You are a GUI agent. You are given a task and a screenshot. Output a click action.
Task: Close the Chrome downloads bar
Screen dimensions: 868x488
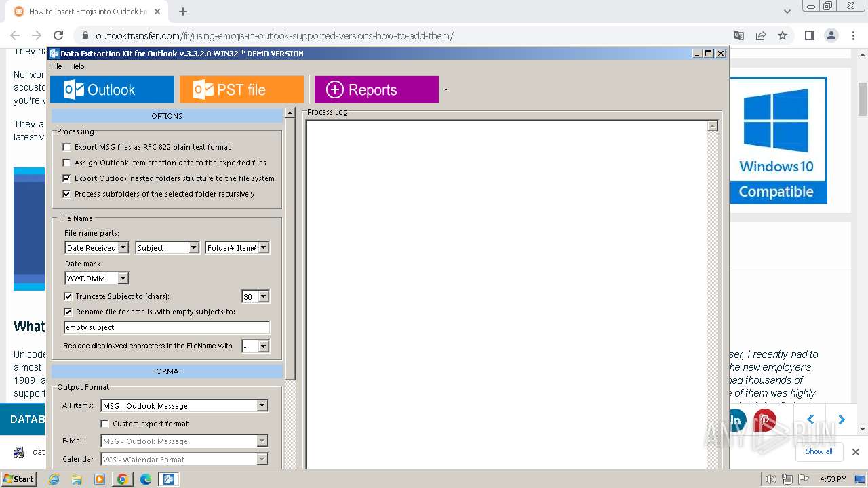pyautogui.click(x=855, y=451)
